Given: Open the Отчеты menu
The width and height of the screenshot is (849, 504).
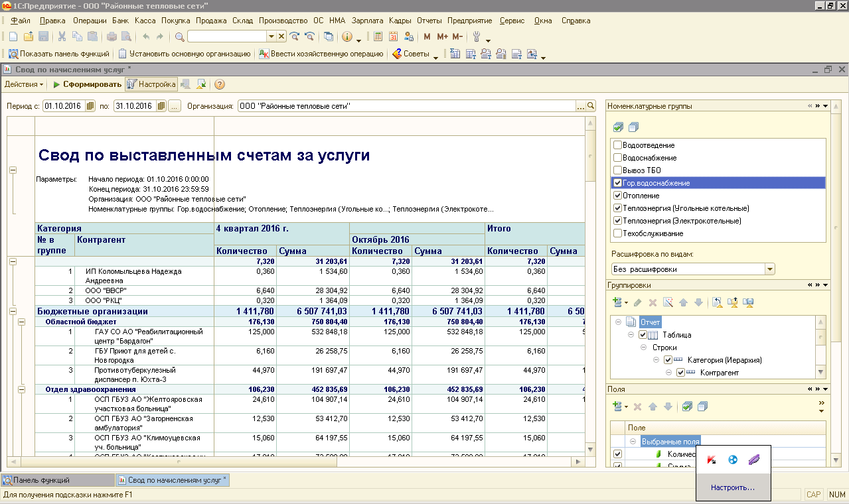Looking at the screenshot, I should (x=429, y=21).
